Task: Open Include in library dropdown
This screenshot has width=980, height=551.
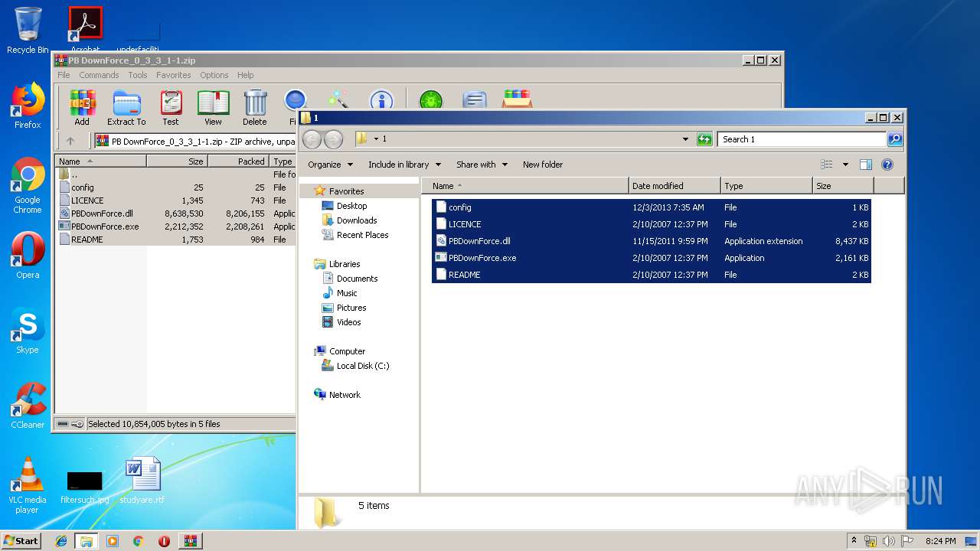Action: [x=404, y=165]
